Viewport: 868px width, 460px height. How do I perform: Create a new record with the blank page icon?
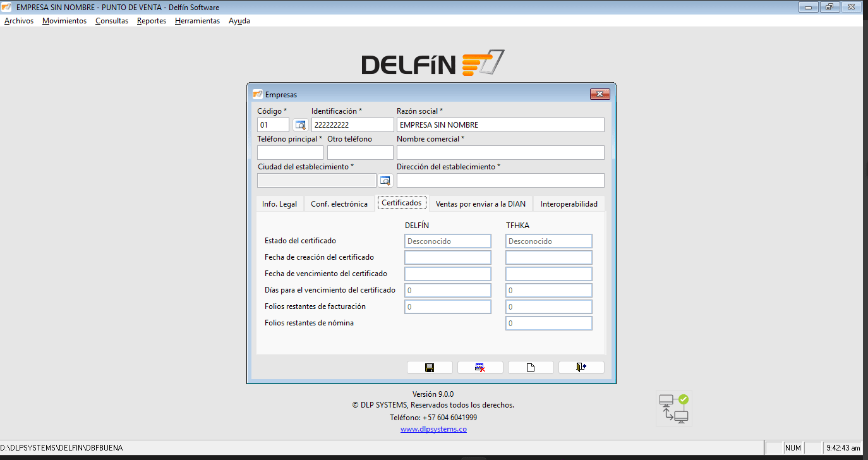[531, 367]
